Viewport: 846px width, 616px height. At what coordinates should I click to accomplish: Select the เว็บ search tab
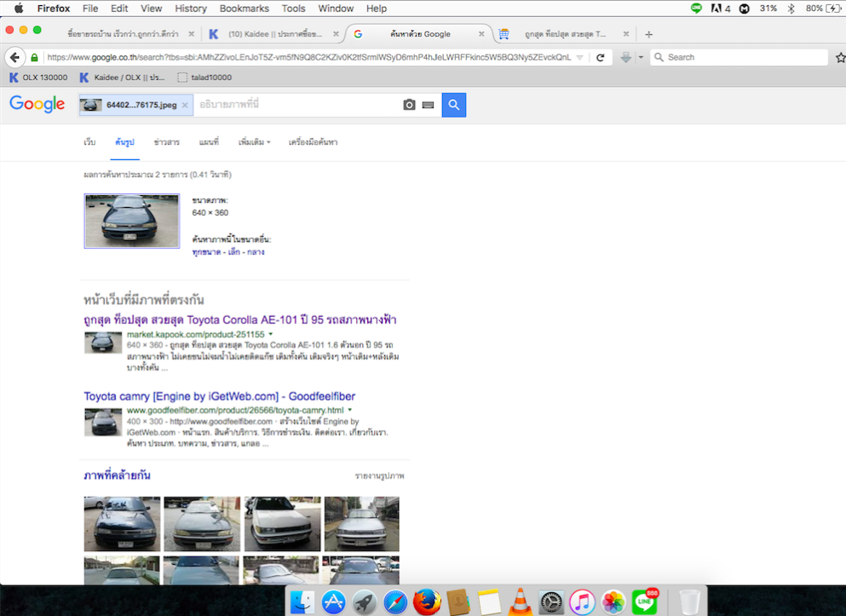pos(89,142)
